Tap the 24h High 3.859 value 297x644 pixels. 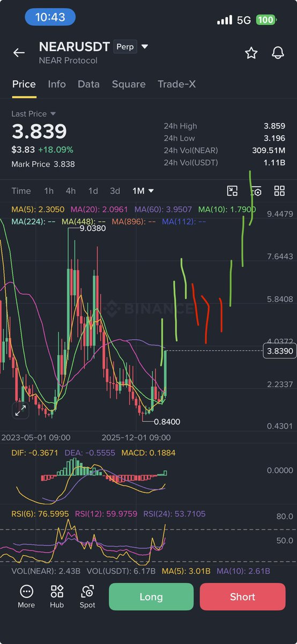point(274,126)
